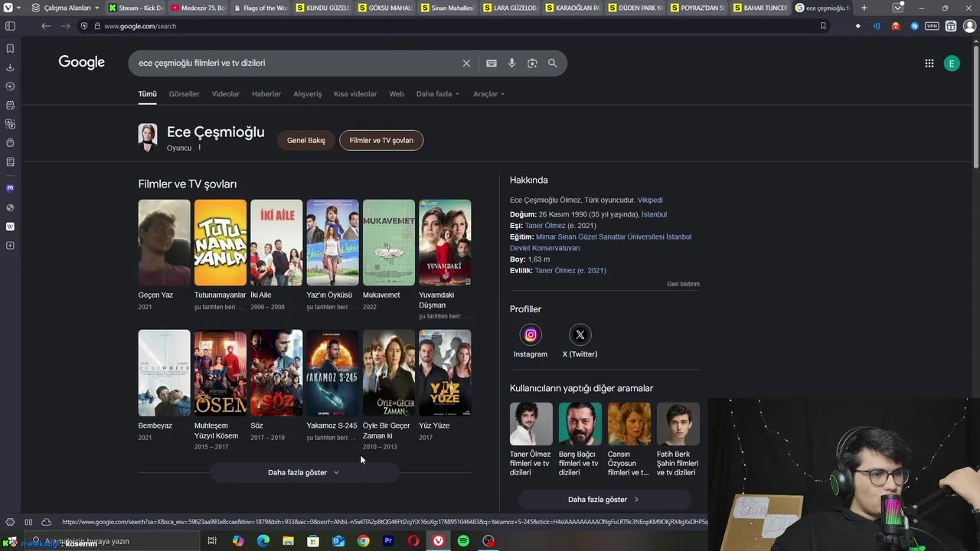
Task: Switch to the Alışveriş results tab
Action: tap(308, 94)
